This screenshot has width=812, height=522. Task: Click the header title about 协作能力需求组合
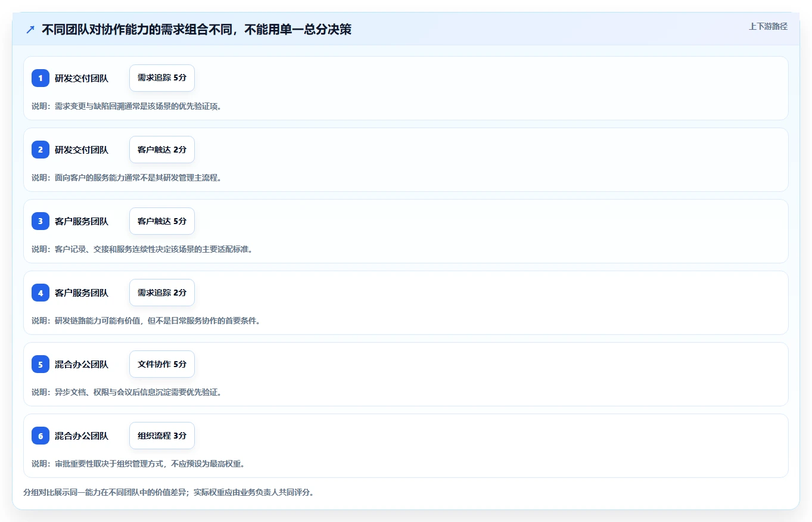(197, 29)
